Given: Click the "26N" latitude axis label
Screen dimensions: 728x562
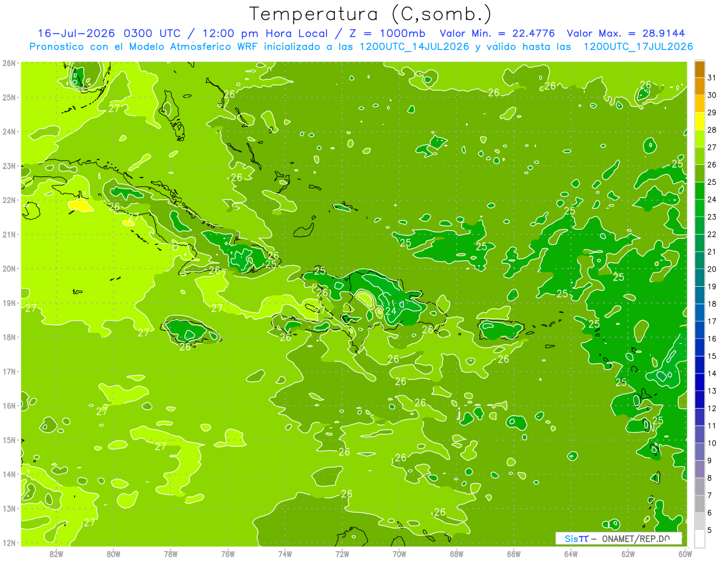Looking at the screenshot, I should tap(9, 62).
